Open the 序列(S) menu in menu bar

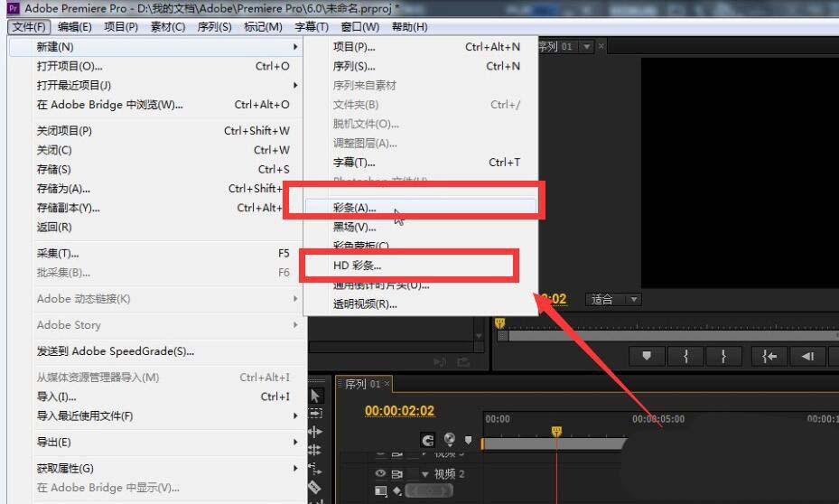[x=214, y=27]
